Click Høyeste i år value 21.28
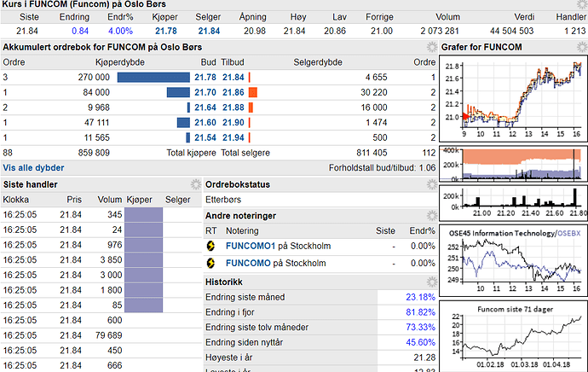 [424, 357]
